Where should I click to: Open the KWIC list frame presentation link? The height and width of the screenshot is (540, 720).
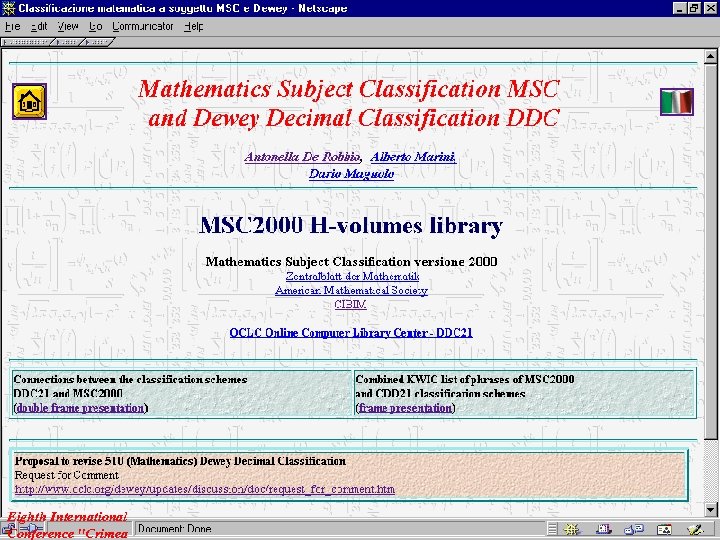pyautogui.click(x=405, y=408)
